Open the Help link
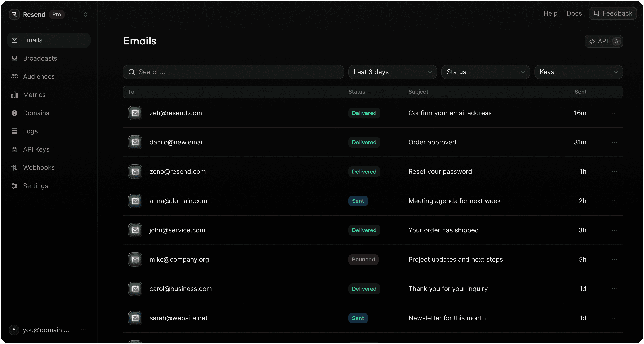This screenshot has height=344, width=644. 550,13
